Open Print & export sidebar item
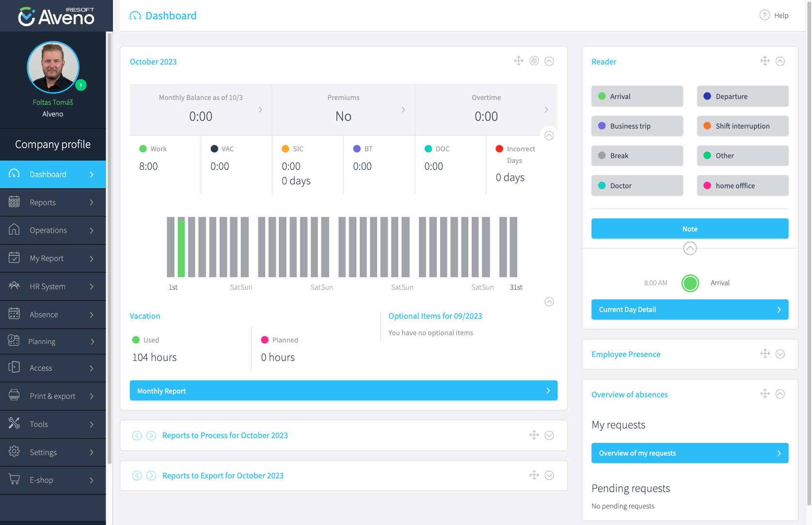Viewport: 812px width, 525px height. [53, 396]
